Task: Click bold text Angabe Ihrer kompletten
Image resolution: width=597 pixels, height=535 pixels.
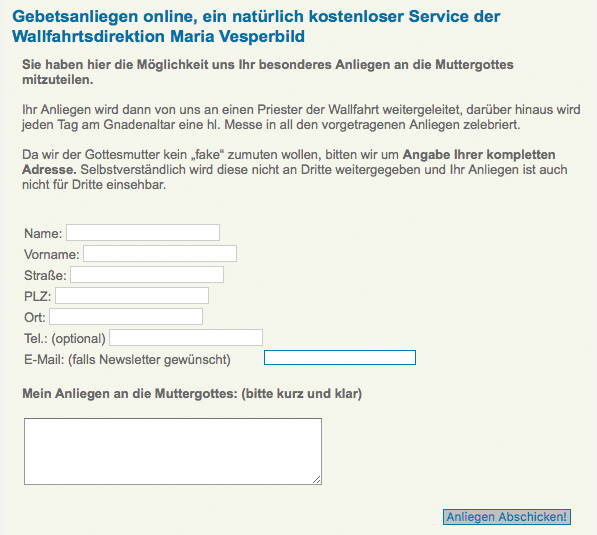Action: point(479,155)
